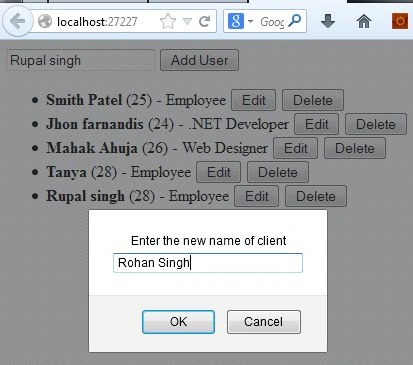Click the browser back arrow button
413x365 pixels.
coord(18,22)
